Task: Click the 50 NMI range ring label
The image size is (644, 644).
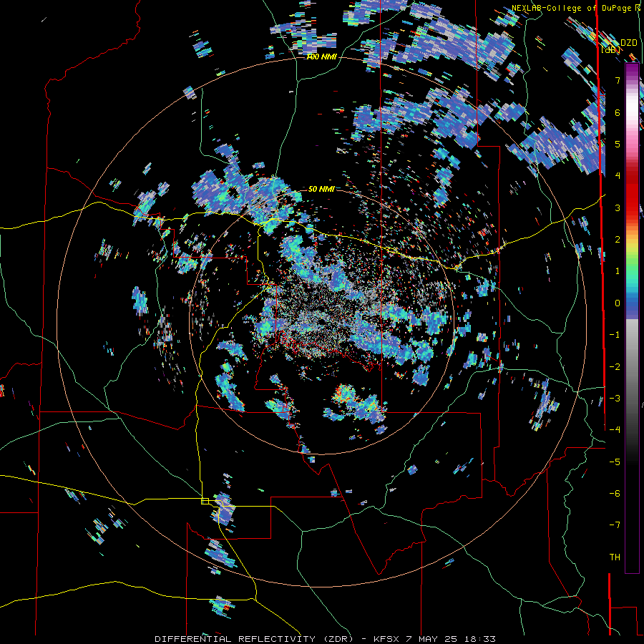Action: point(321,189)
